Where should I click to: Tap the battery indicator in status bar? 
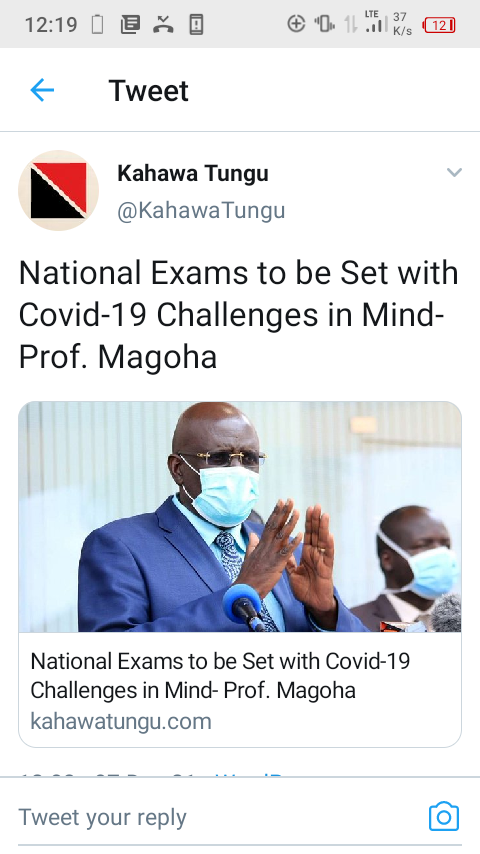439,25
